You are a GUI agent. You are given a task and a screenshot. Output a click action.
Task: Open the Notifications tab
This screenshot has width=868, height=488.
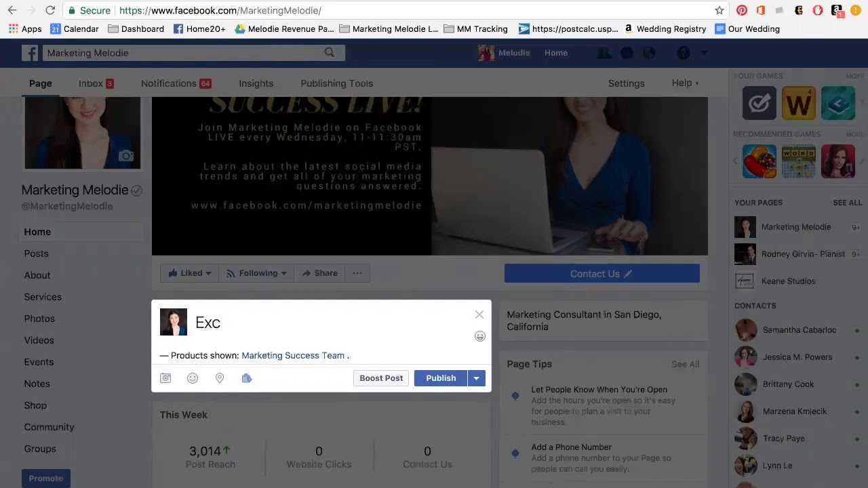[176, 83]
